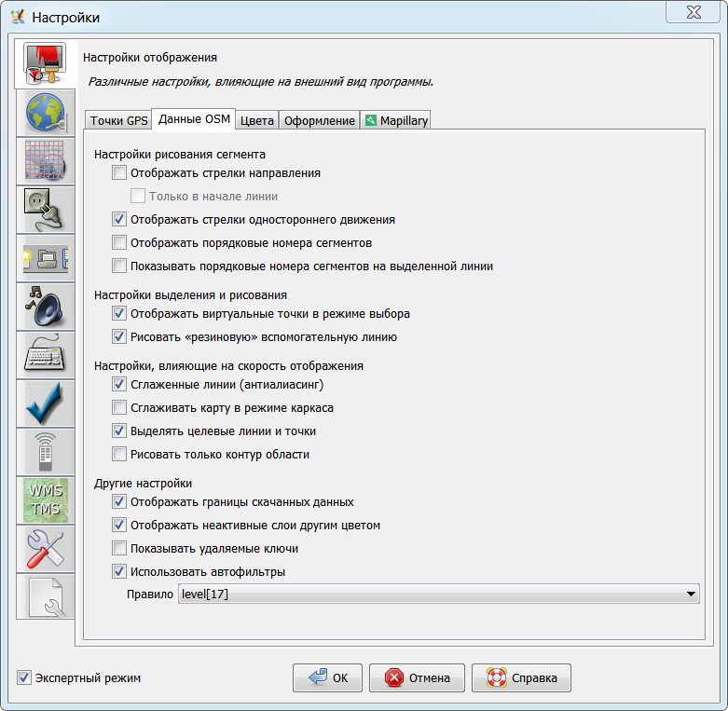Open the connection settings globe icon

coord(45,114)
